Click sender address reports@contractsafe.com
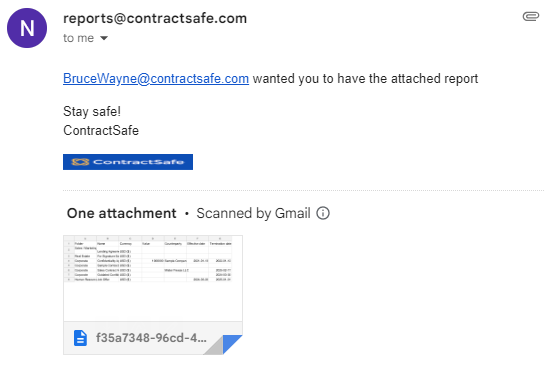The height and width of the screenshot is (368, 545). [x=155, y=18]
